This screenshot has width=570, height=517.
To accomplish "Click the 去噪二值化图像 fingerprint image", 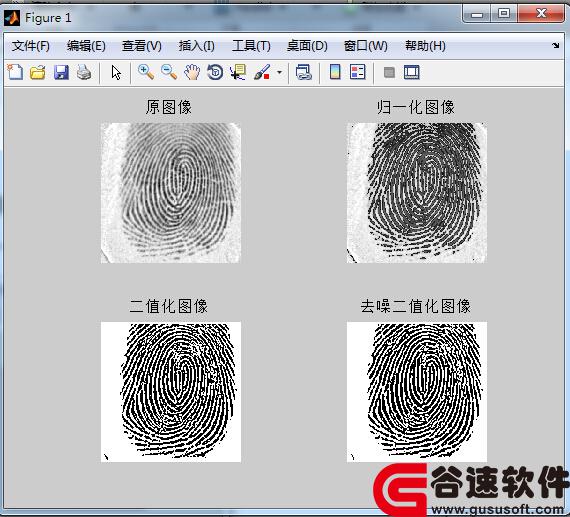I will (417, 392).
